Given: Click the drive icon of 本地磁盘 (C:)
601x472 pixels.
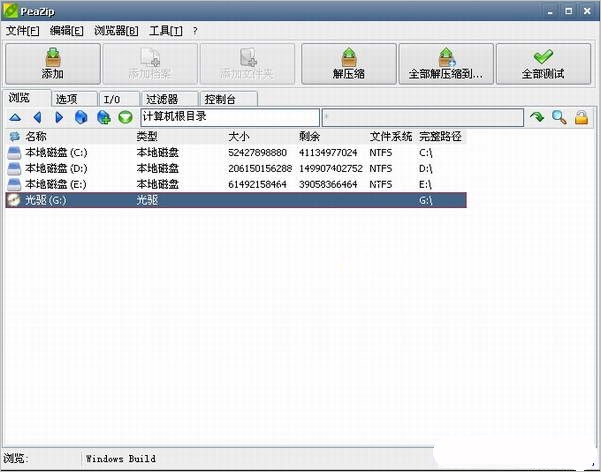Looking at the screenshot, I should [14, 153].
